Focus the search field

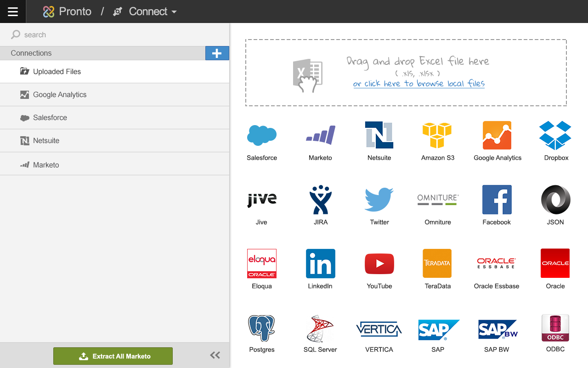(x=115, y=34)
